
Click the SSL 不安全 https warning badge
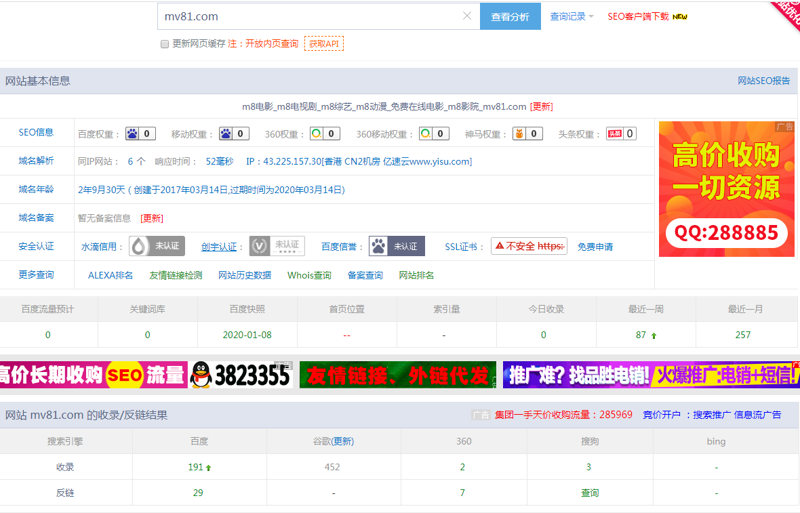point(529,246)
